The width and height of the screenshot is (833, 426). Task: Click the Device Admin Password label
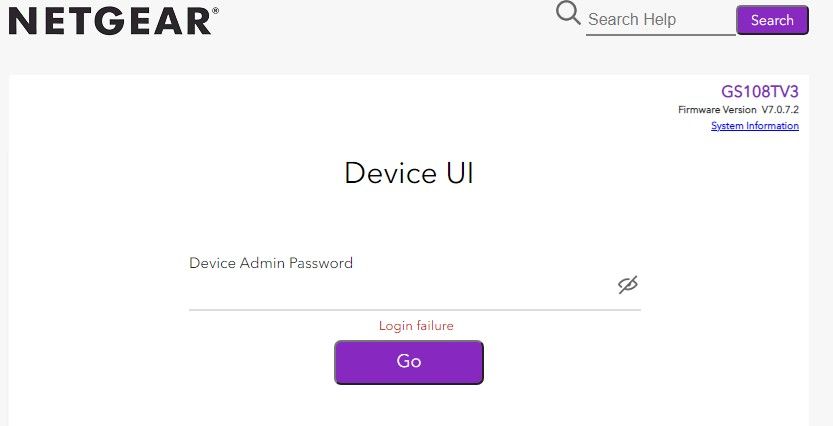pos(271,263)
